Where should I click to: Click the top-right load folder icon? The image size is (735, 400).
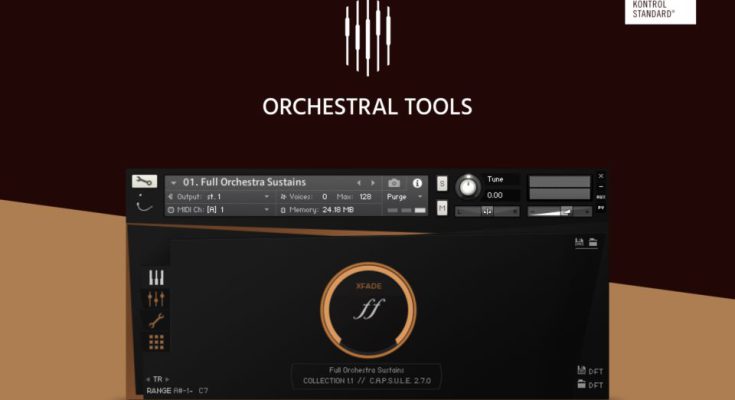pos(592,242)
